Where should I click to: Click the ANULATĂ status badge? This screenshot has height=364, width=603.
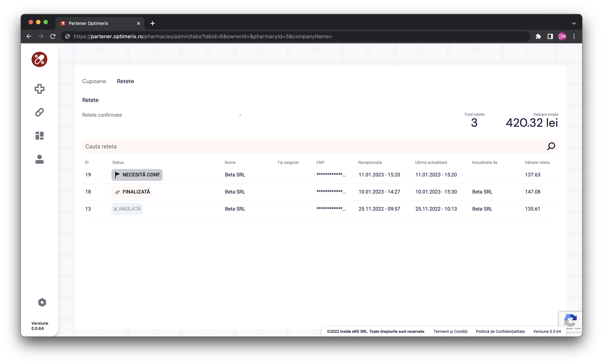click(127, 209)
